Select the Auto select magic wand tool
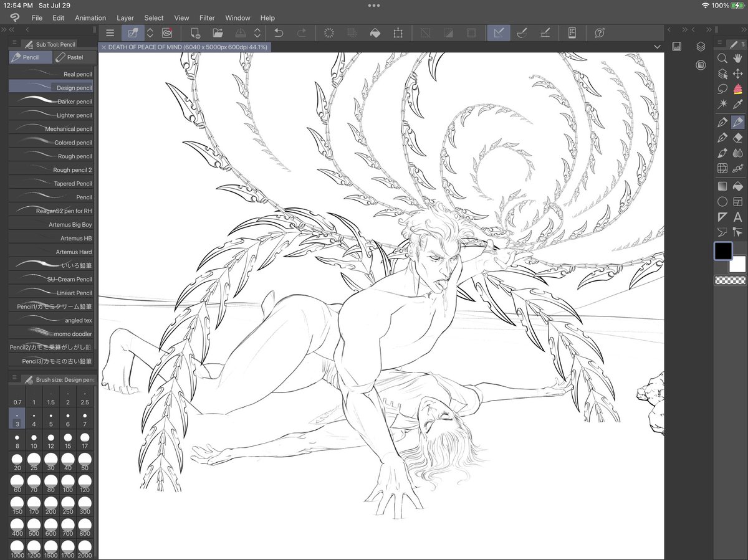This screenshot has height=560, width=748. coord(722,105)
